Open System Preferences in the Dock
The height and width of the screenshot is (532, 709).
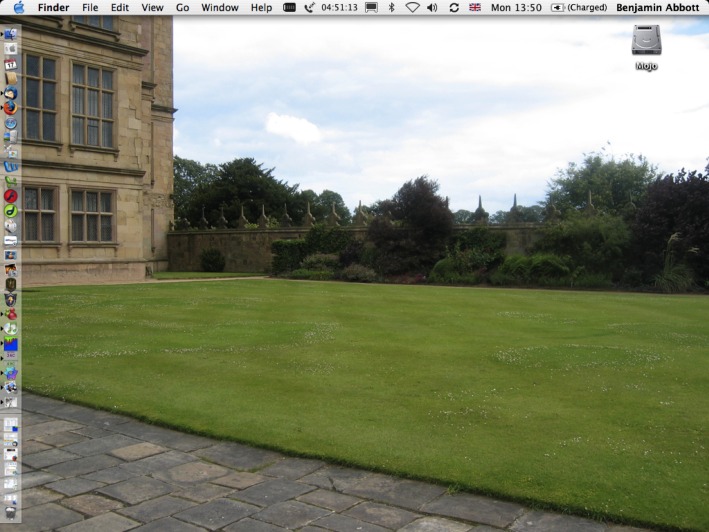pos(10,49)
